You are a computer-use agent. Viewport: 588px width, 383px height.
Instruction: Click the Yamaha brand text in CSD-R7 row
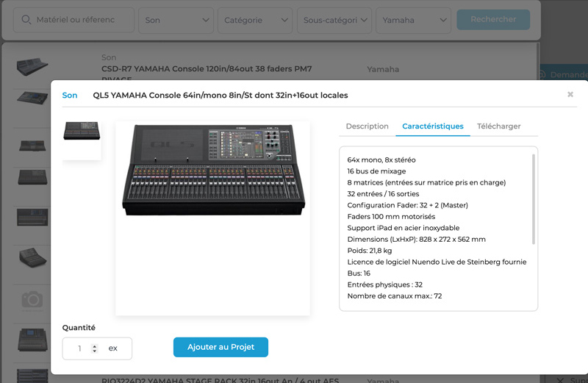pos(383,69)
